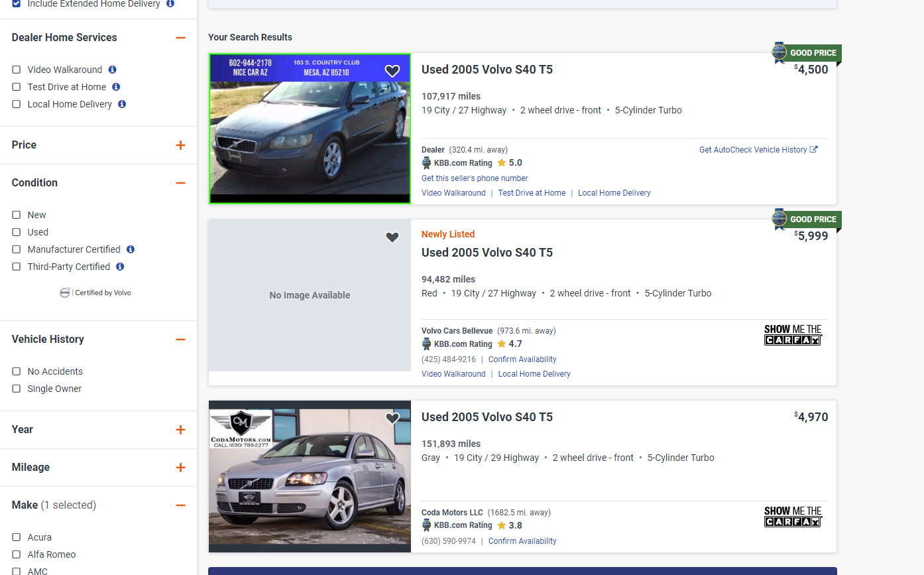Viewport: 924px width, 575px height.
Task: Click KBB Good Price badge on $5,999 listing
Action: [x=806, y=220]
